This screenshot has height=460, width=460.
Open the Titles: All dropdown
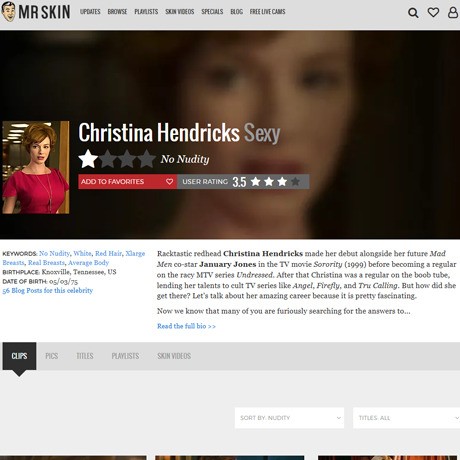click(x=406, y=418)
